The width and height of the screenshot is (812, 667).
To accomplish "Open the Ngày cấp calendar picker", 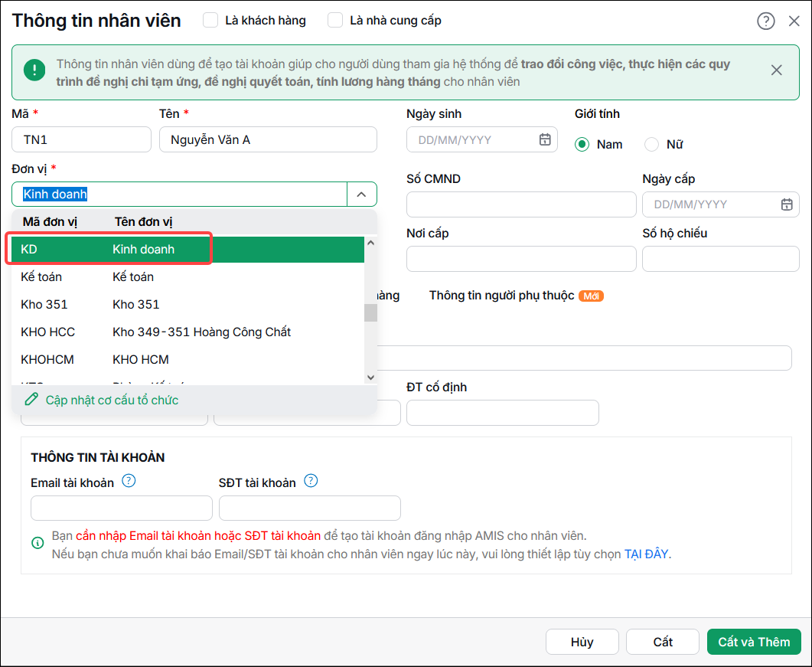I will point(787,204).
